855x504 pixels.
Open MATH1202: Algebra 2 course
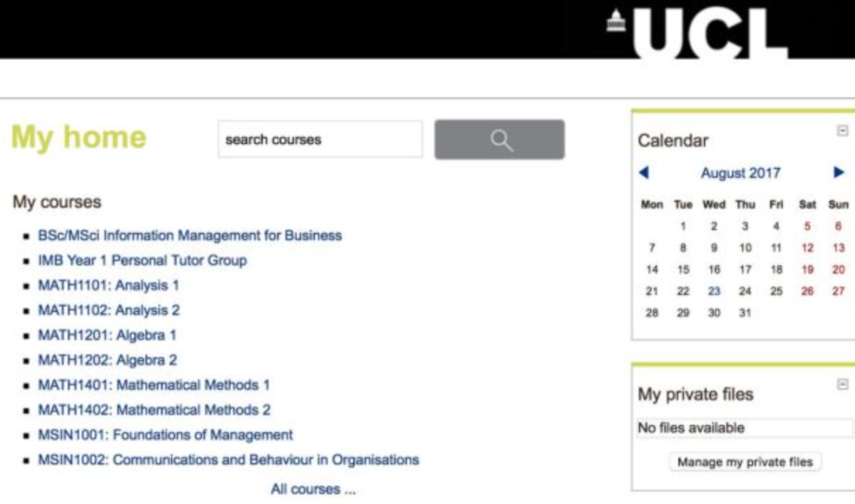point(108,360)
